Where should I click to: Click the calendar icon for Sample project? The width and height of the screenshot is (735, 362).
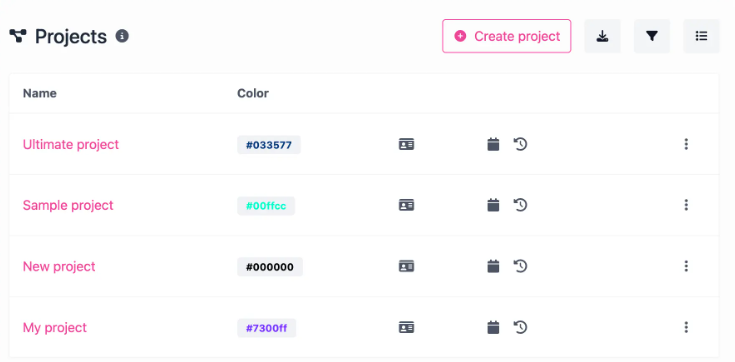(493, 205)
